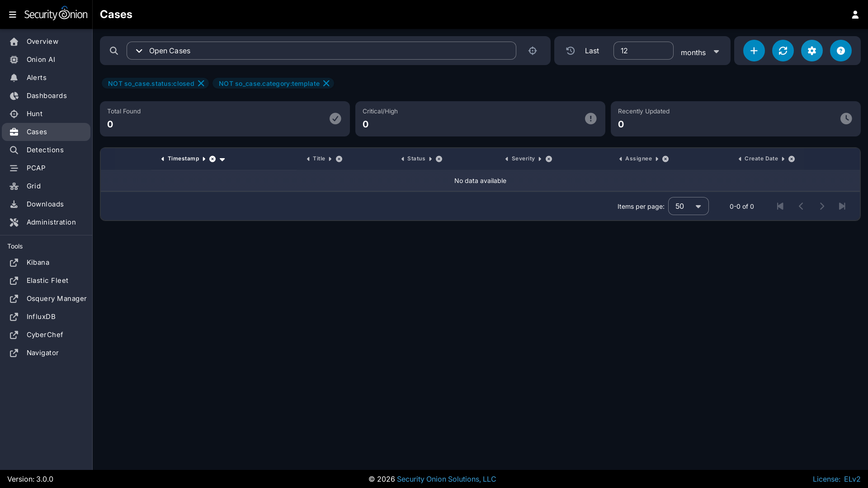Click the blue help question mark button
Viewport: 868px width, 488px height.
[840, 51]
